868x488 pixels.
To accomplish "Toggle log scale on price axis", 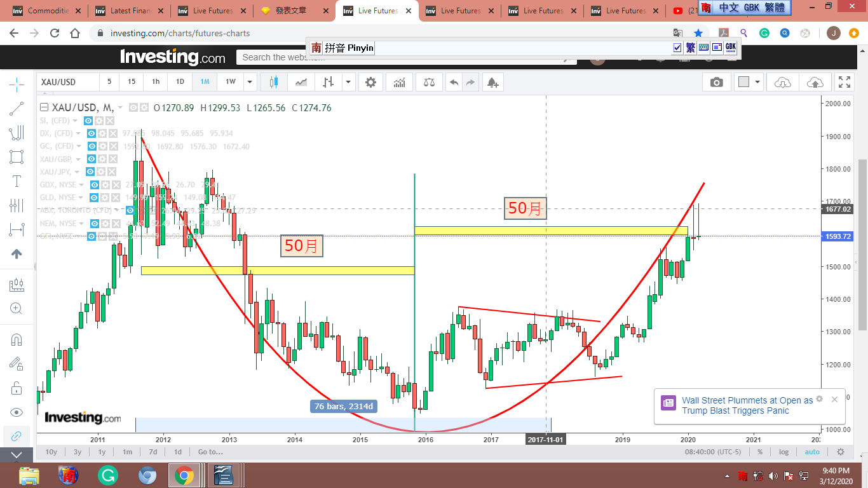I will pos(784,452).
